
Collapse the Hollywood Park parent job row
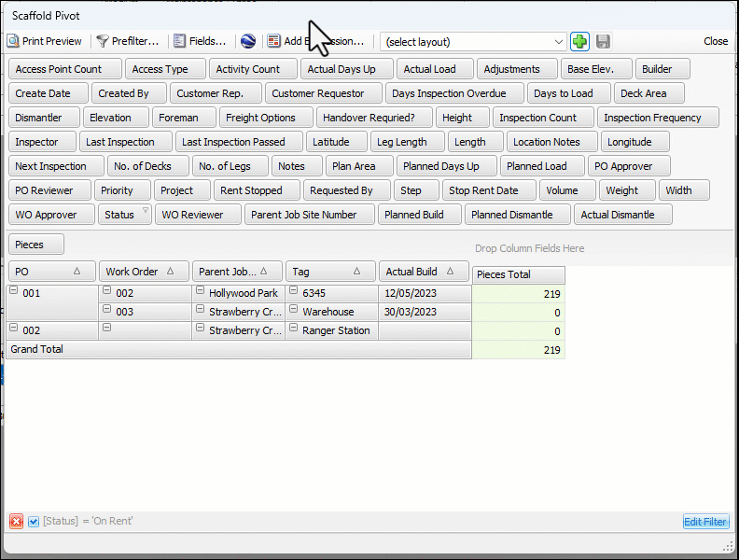point(200,292)
